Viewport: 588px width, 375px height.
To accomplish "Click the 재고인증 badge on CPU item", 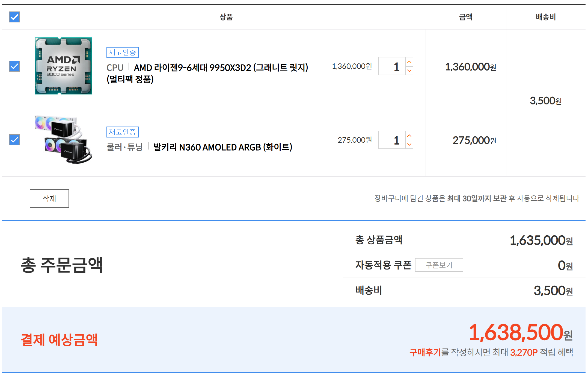I will [123, 52].
